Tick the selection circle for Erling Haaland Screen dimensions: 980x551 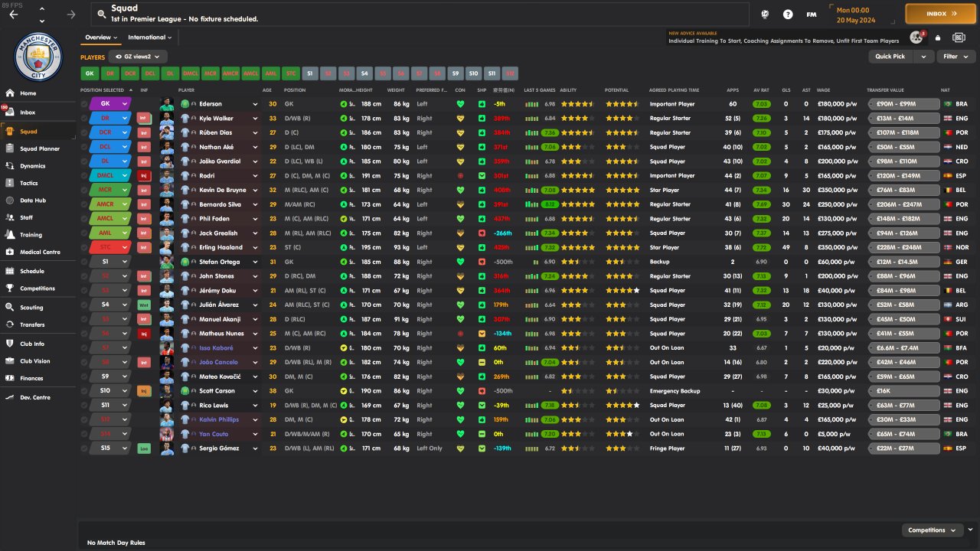(x=84, y=248)
